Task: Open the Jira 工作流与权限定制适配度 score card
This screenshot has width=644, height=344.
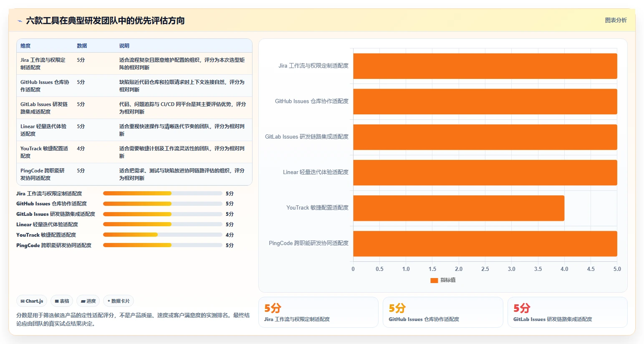Action: point(318,312)
